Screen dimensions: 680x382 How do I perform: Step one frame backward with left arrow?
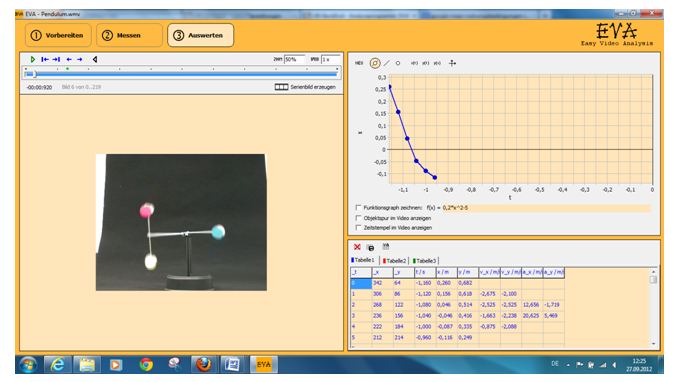(x=69, y=59)
